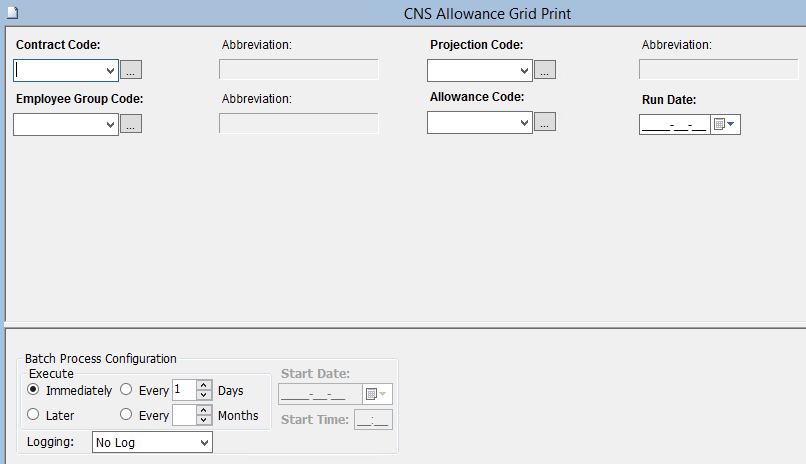Click the Days interval number field
The height and width of the screenshot is (464, 806).
(183, 390)
